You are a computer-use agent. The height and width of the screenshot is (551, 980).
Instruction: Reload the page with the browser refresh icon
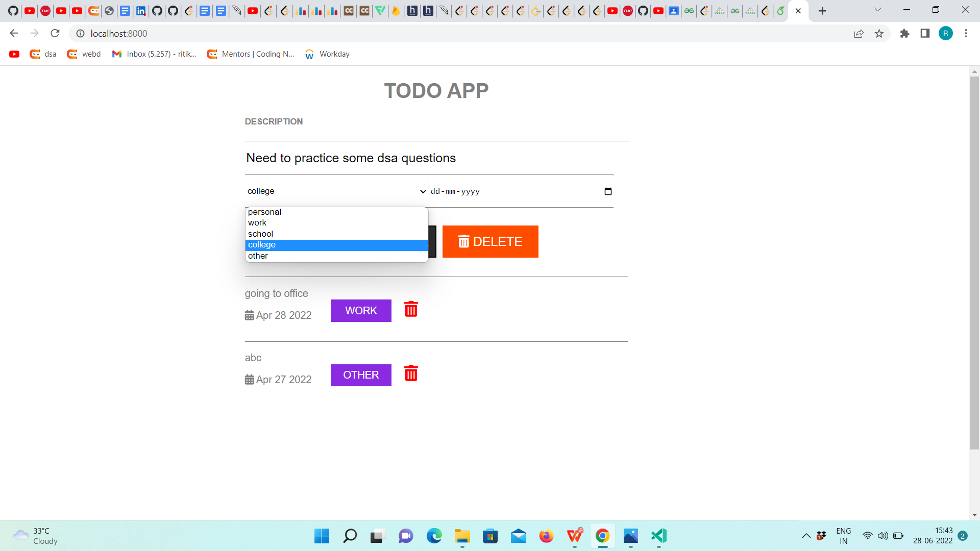tap(55, 34)
